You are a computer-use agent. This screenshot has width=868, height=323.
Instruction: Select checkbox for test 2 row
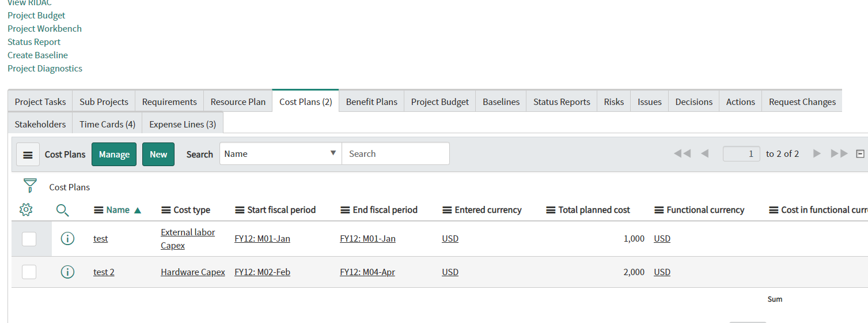tap(29, 272)
